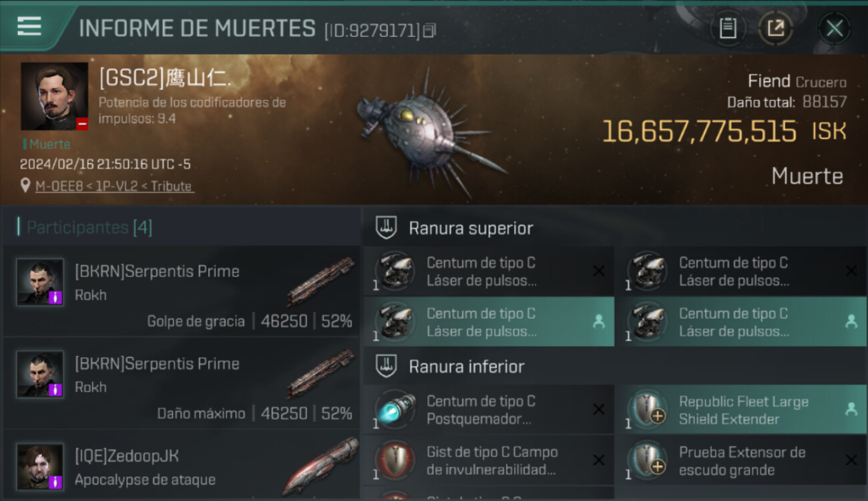Close the Informe de Muertes window

coord(835,28)
